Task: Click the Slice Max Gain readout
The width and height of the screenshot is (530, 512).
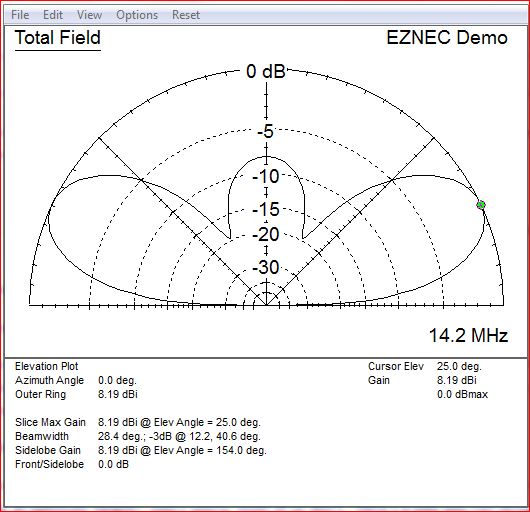Action: [x=138, y=422]
